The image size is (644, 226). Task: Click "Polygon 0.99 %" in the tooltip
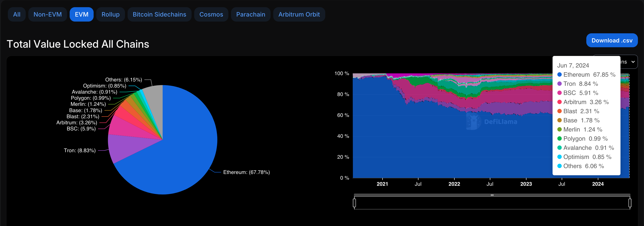click(x=583, y=139)
